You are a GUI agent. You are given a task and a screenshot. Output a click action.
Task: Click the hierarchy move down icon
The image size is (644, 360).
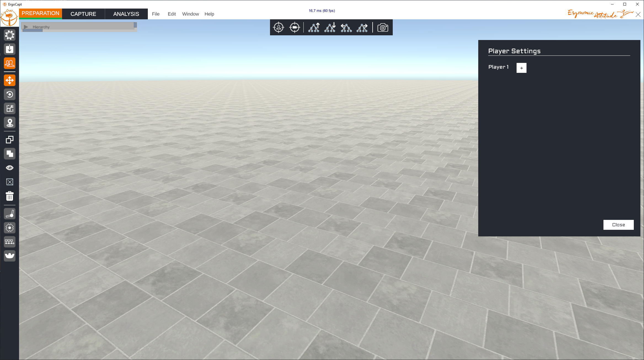click(330, 27)
